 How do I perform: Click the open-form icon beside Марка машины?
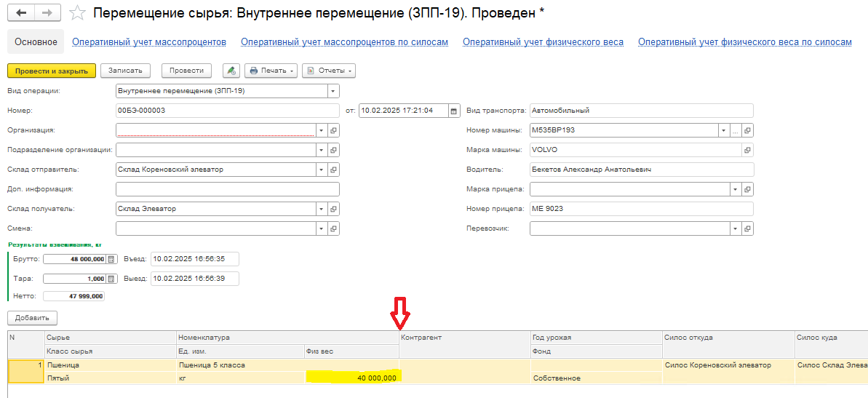pyautogui.click(x=747, y=150)
